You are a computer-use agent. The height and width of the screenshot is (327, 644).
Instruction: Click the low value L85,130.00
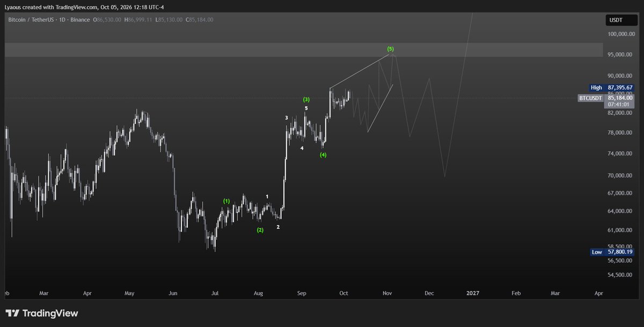170,20
